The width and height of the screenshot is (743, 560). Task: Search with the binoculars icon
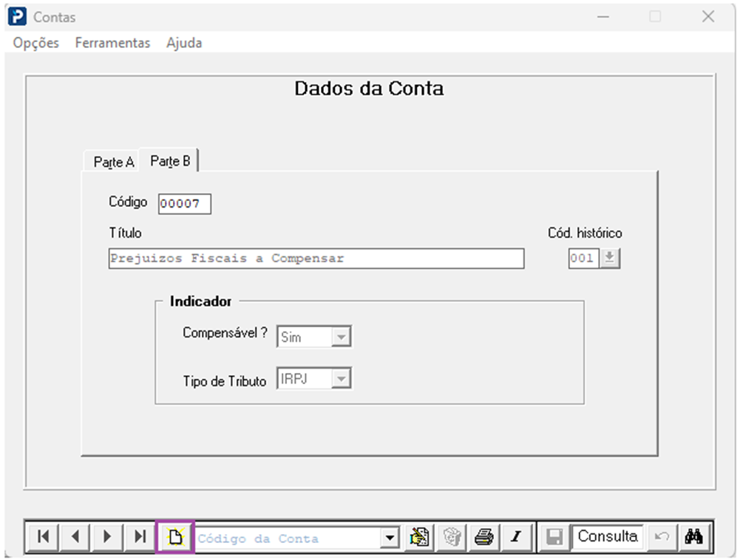coord(693,537)
